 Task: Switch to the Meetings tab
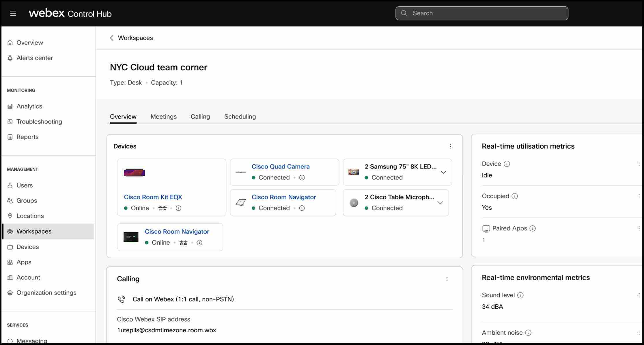coord(164,117)
